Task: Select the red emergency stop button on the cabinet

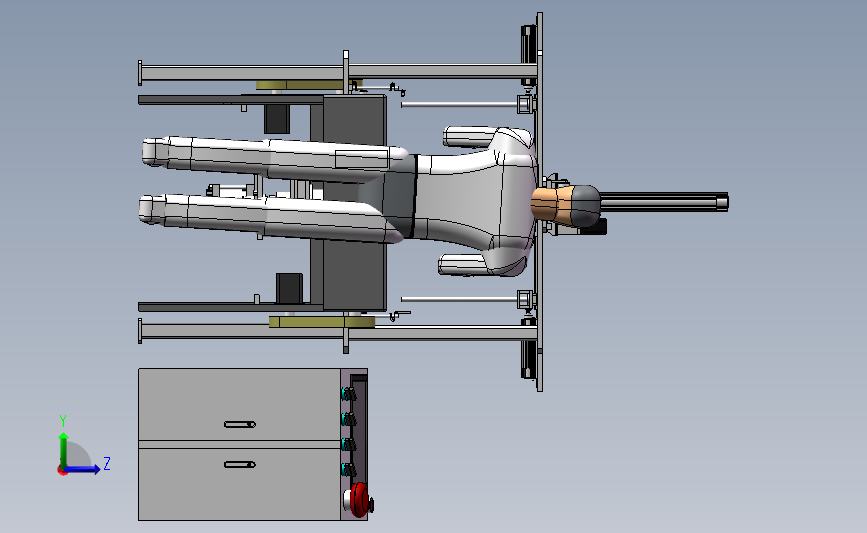Action: coord(359,500)
